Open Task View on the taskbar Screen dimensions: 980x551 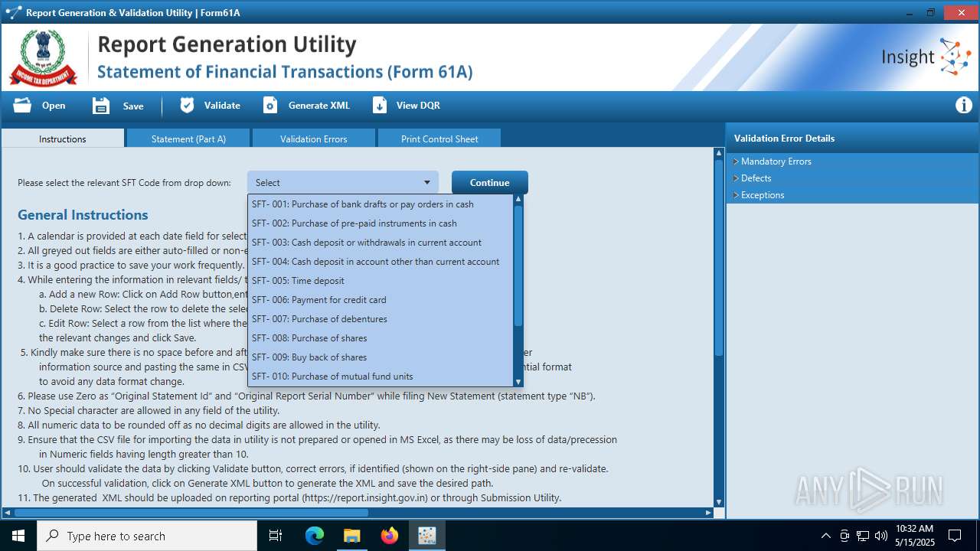(x=276, y=536)
